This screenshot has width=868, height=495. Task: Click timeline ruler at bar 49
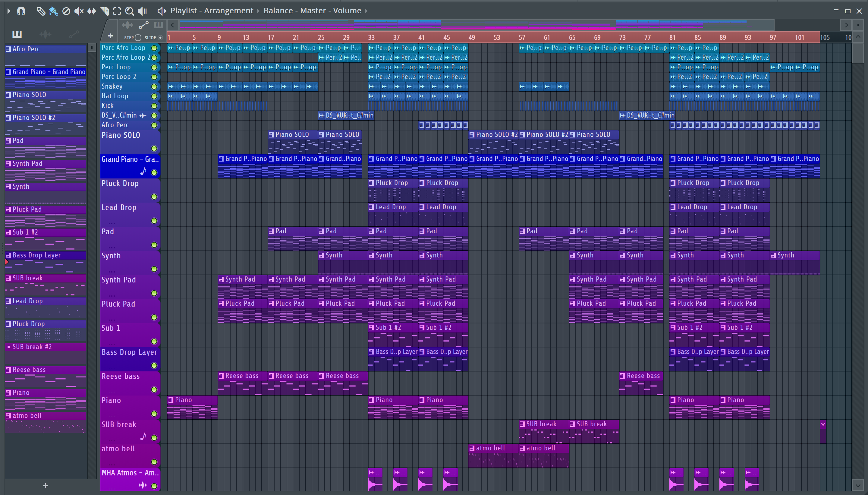click(472, 37)
